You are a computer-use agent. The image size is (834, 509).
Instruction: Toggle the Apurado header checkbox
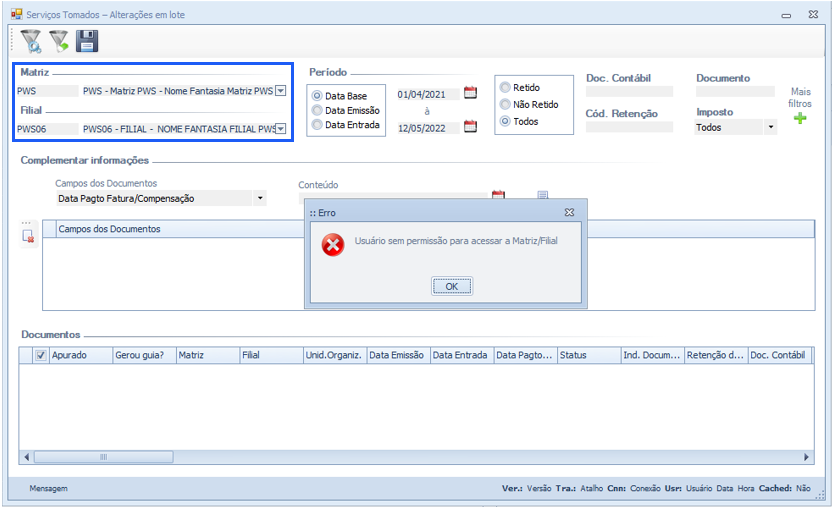coord(41,355)
